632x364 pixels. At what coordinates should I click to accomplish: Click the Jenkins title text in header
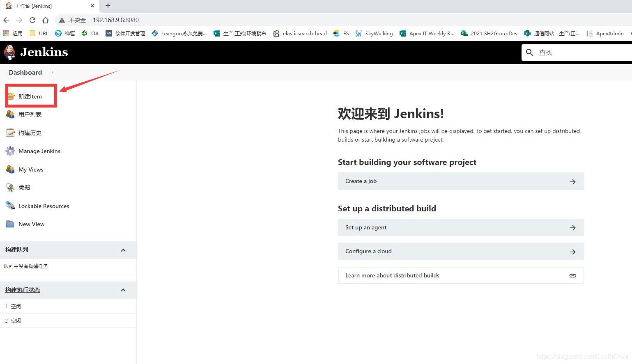[x=44, y=52]
